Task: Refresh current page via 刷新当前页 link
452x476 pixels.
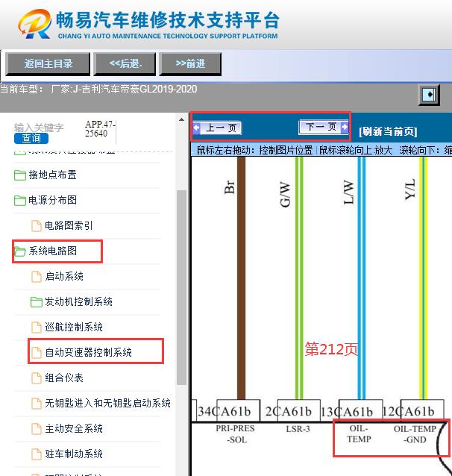Action: (388, 132)
